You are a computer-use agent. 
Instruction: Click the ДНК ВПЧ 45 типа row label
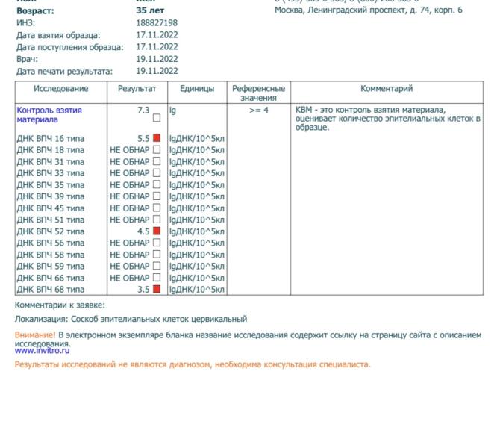tap(51, 208)
